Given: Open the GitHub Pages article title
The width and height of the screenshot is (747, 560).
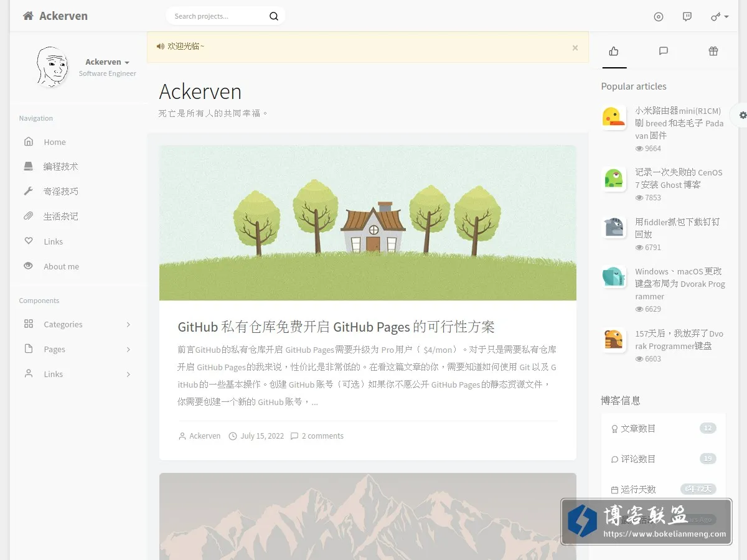Looking at the screenshot, I should pyautogui.click(x=336, y=327).
